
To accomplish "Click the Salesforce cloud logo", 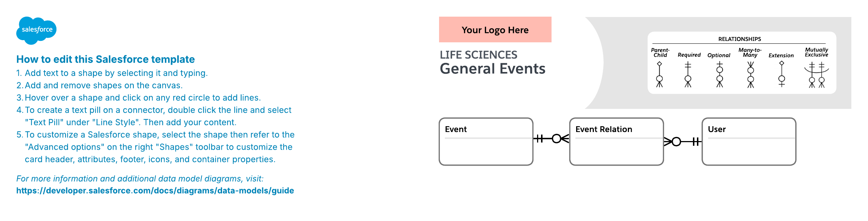I will (36, 30).
